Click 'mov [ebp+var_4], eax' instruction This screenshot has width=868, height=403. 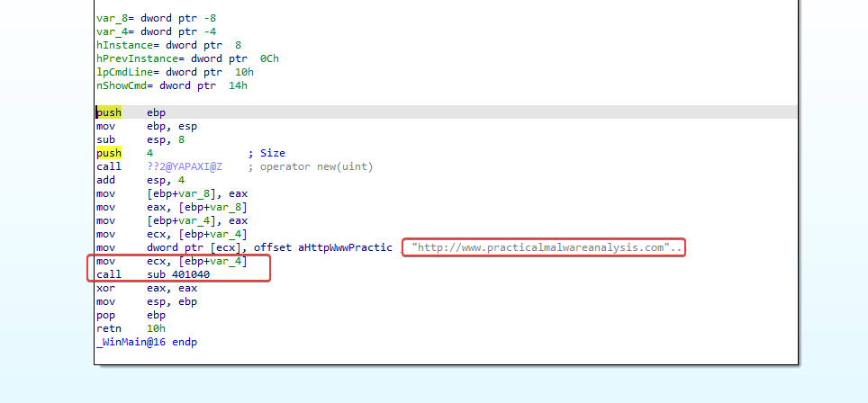[172, 220]
